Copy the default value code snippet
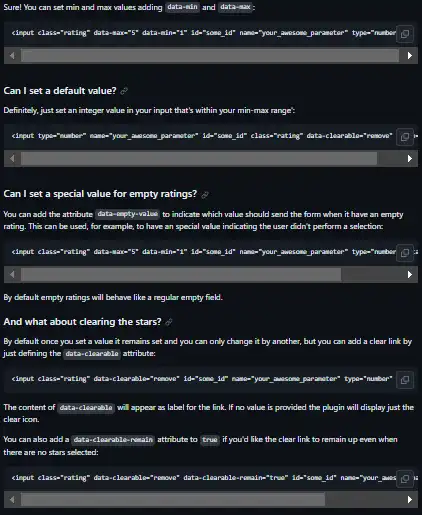Image resolution: width=422 pixels, height=515 pixels. [x=405, y=137]
